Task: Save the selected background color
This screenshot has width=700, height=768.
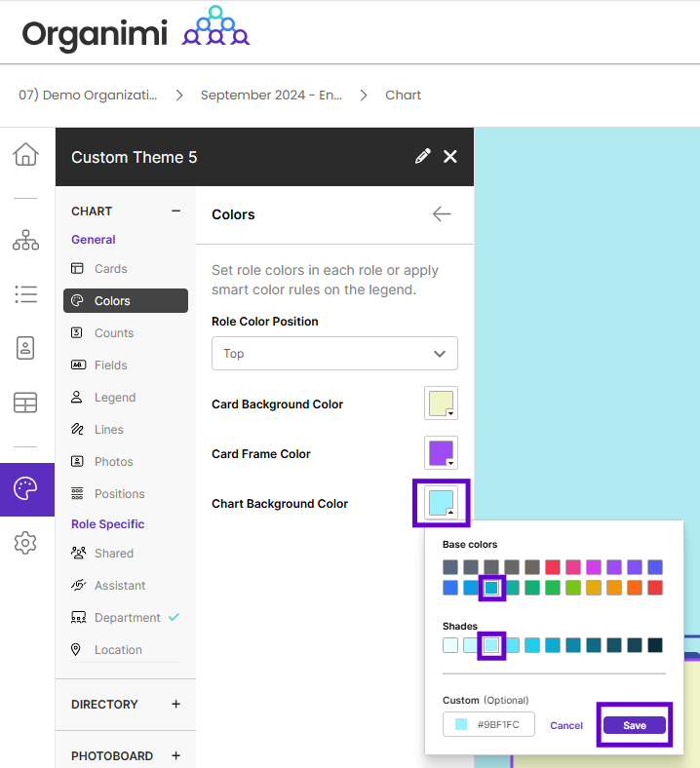Action: click(x=635, y=725)
